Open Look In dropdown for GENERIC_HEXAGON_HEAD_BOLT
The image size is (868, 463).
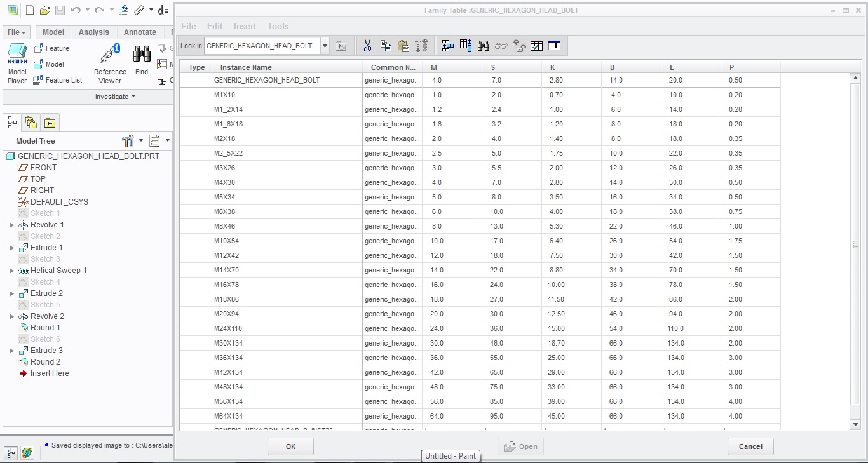click(x=325, y=46)
